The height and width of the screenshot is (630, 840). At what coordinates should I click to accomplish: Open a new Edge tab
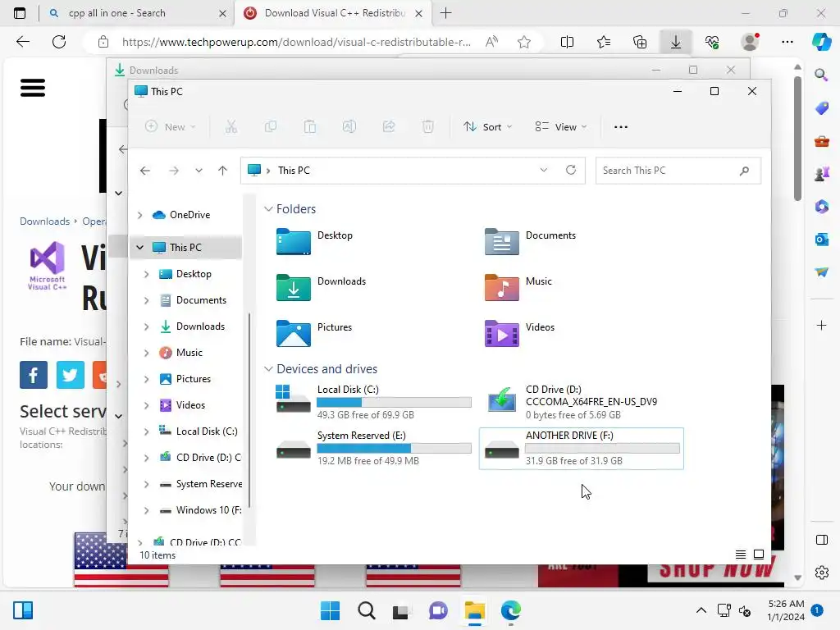(445, 13)
